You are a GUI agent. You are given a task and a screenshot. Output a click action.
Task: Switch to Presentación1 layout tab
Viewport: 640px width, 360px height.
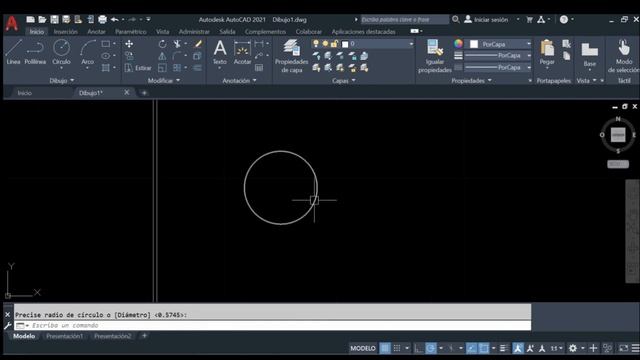(x=64, y=336)
